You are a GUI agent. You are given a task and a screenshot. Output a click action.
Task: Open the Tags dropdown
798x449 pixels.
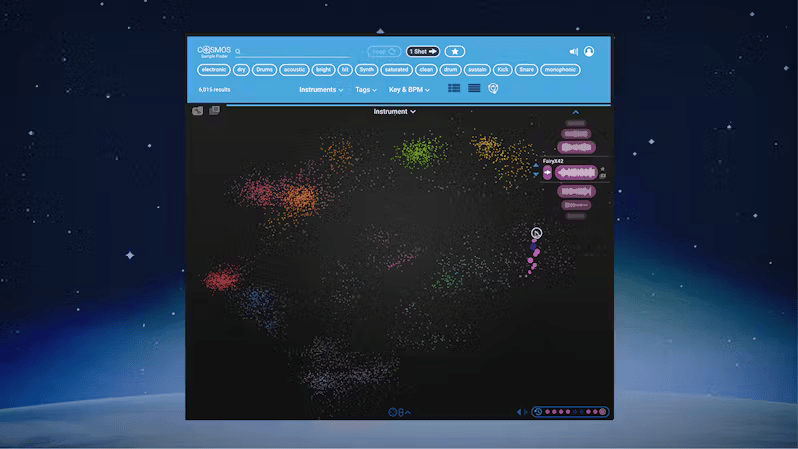pyautogui.click(x=366, y=90)
